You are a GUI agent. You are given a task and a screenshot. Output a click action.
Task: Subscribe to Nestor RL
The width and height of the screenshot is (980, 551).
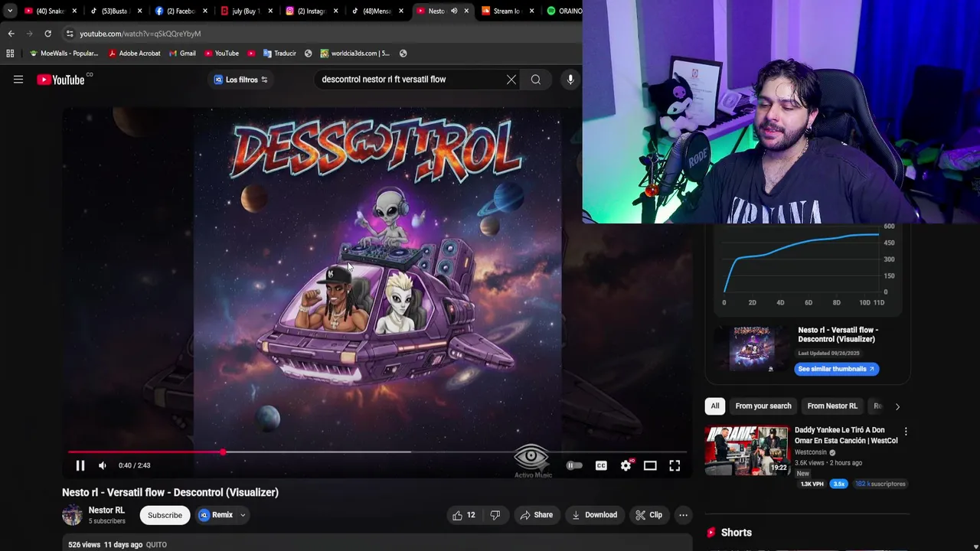[x=165, y=515]
